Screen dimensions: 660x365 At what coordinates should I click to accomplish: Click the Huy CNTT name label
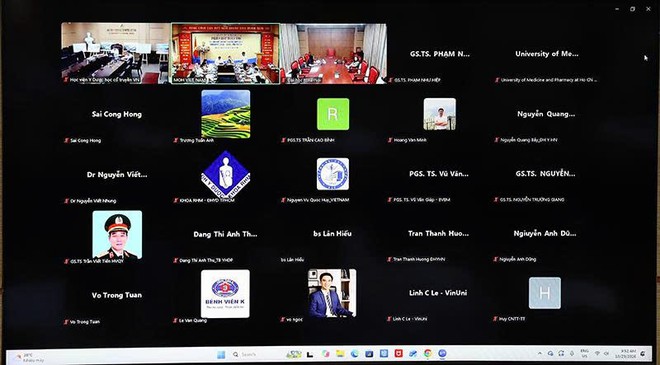click(512, 319)
